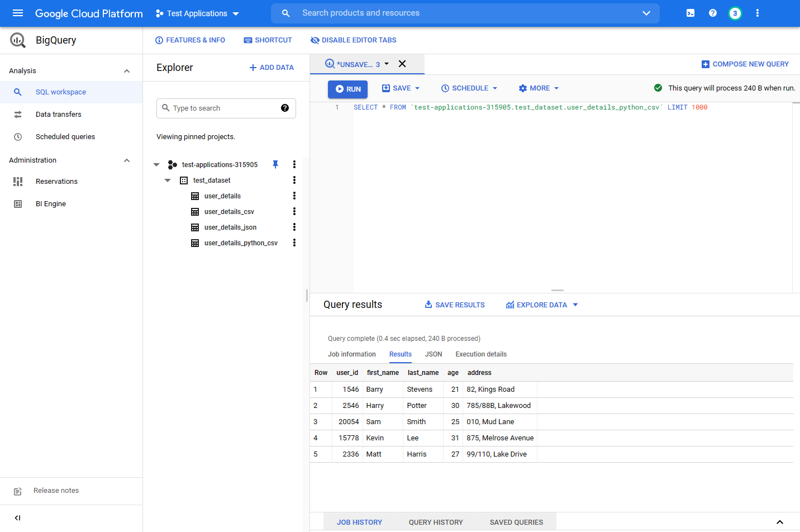
Task: Open actions menu for user_details_json table
Action: 294,227
